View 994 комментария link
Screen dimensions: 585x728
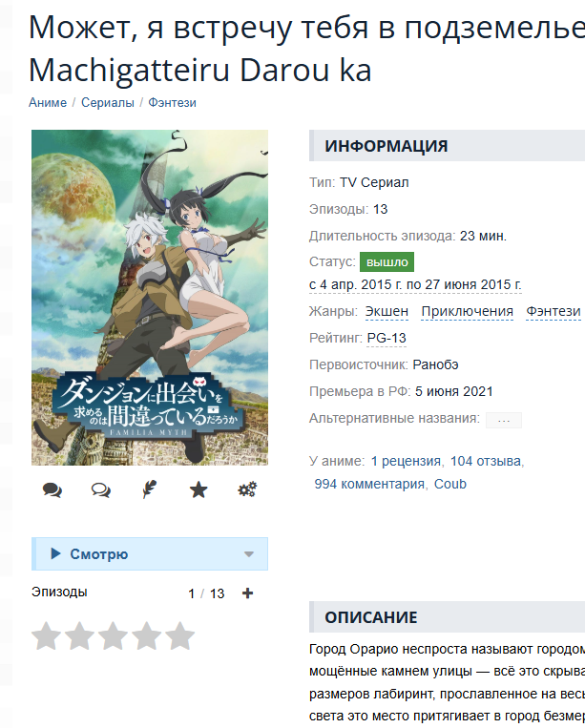tap(369, 484)
